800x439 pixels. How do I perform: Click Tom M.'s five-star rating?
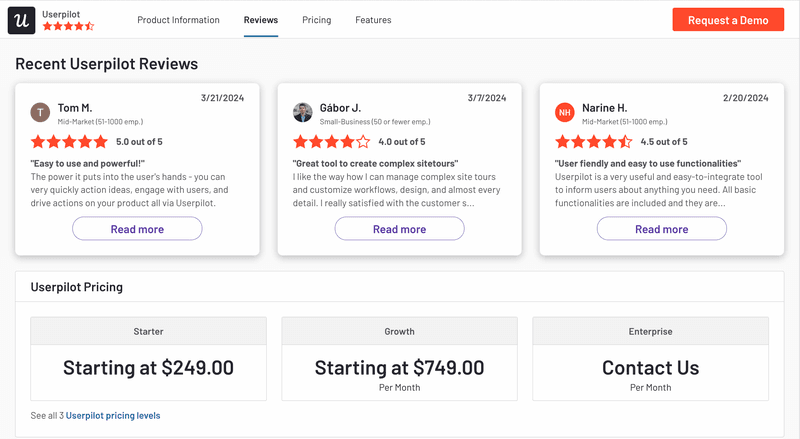click(69, 141)
